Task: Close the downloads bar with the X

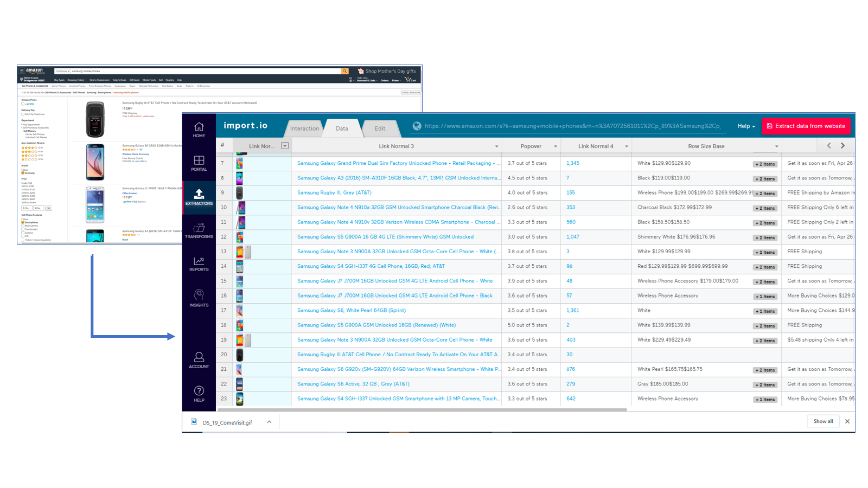Action: (847, 421)
